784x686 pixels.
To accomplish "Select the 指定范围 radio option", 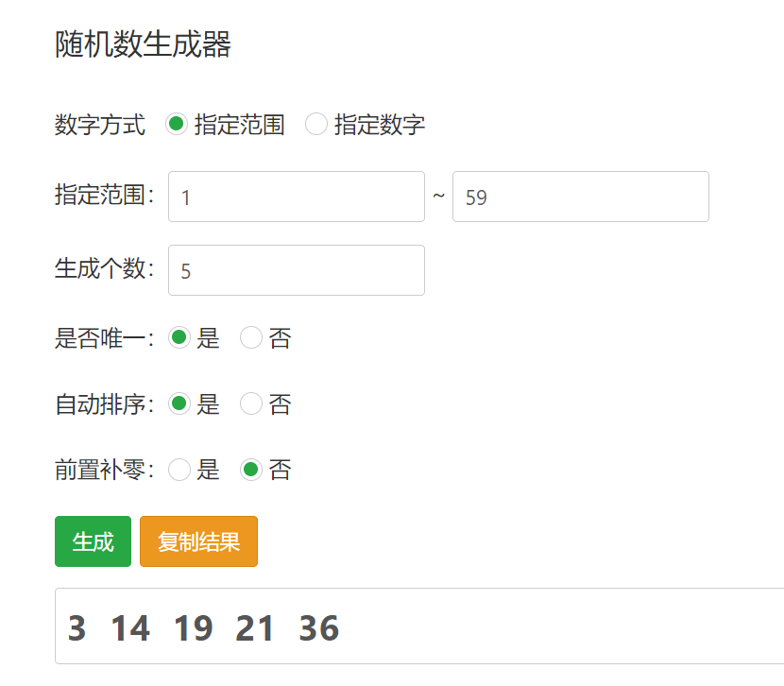I will [x=177, y=124].
